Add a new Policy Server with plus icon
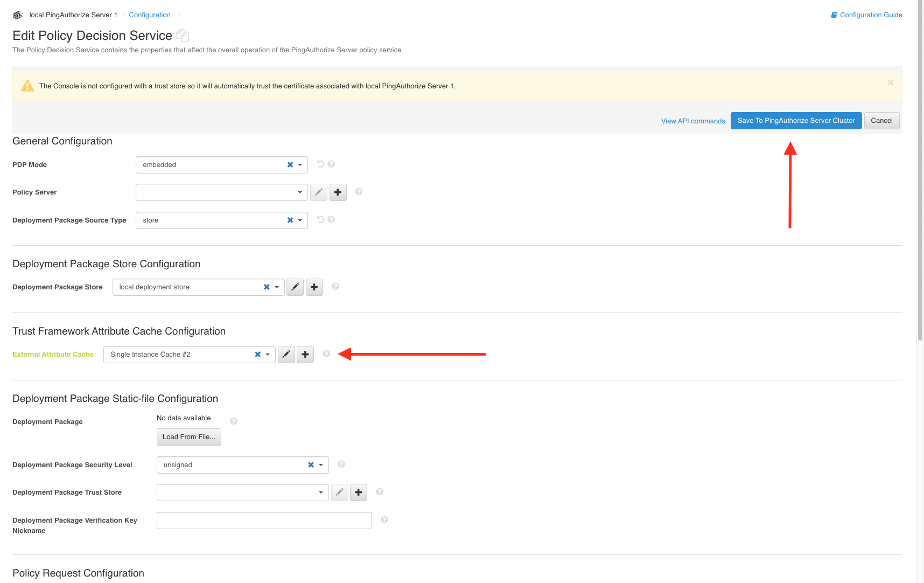Screen dimensions: 924x583 338,192
